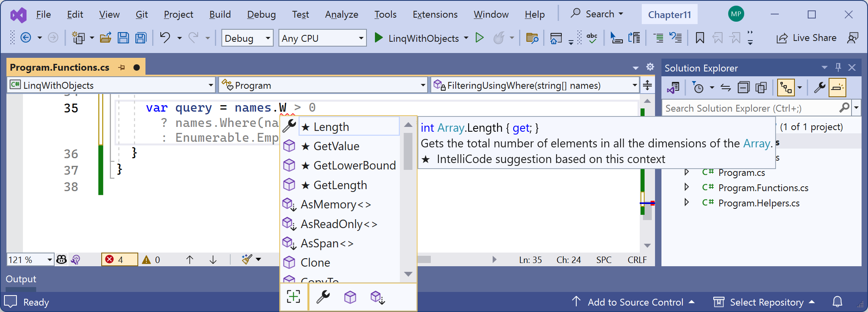Open the LinqWithObjects project navigation dropdown
Screen dimensions: 868x312
tap(111, 85)
